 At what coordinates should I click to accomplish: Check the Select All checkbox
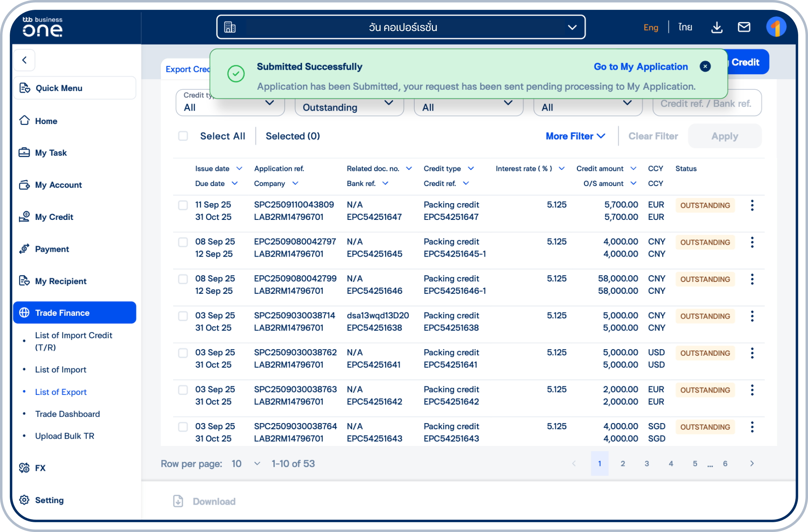183,136
